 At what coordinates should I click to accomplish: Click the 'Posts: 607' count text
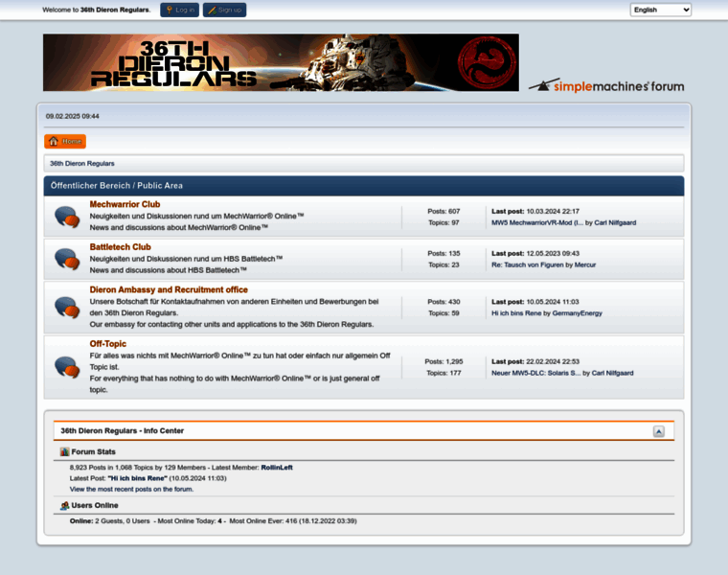[444, 212]
